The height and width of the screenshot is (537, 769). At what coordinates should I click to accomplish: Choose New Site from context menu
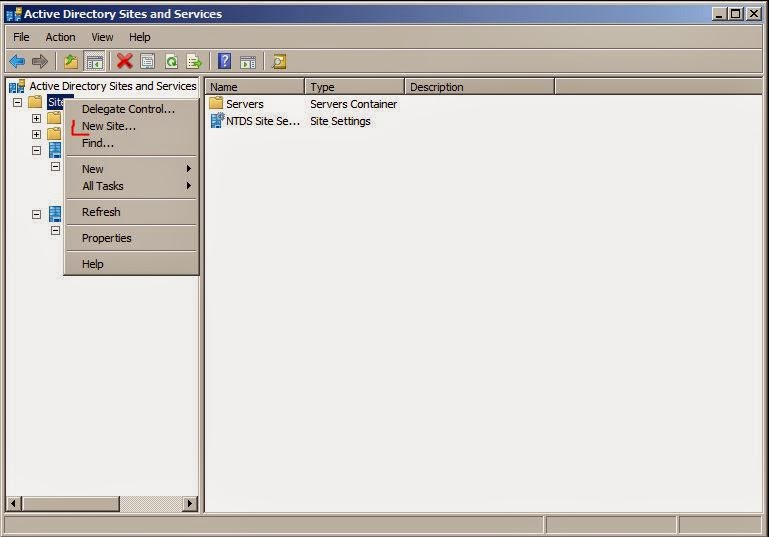(132, 126)
